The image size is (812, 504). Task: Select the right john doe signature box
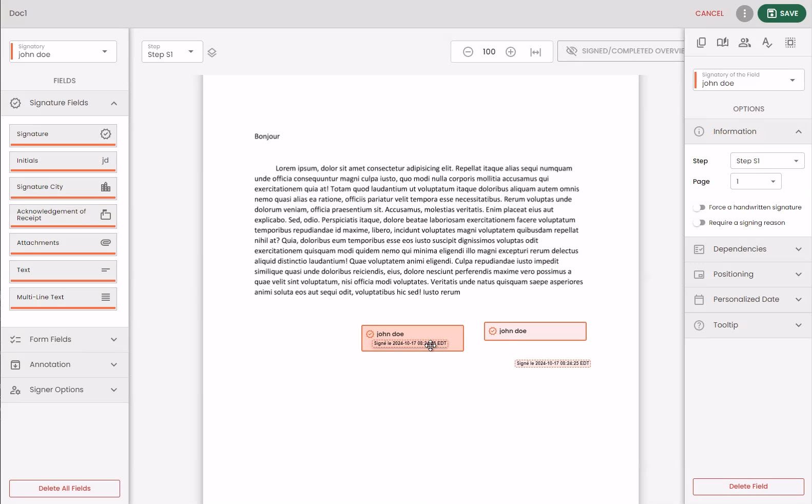[x=535, y=331]
